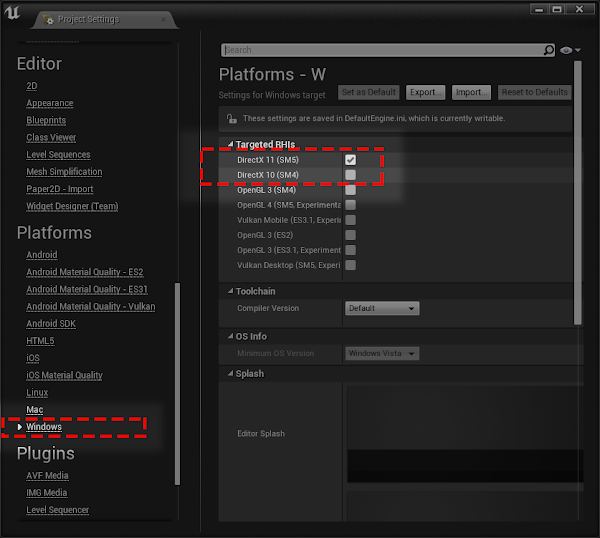Open AVF Media plugin settings

(x=47, y=476)
